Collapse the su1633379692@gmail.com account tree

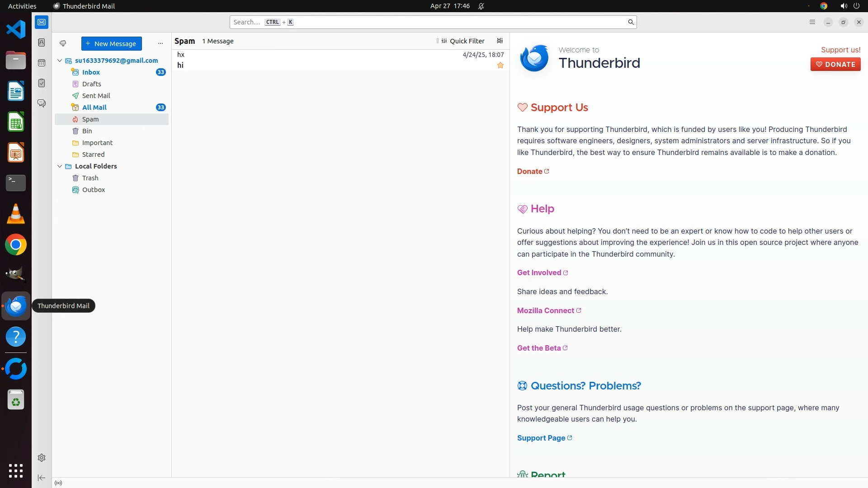[x=60, y=61]
